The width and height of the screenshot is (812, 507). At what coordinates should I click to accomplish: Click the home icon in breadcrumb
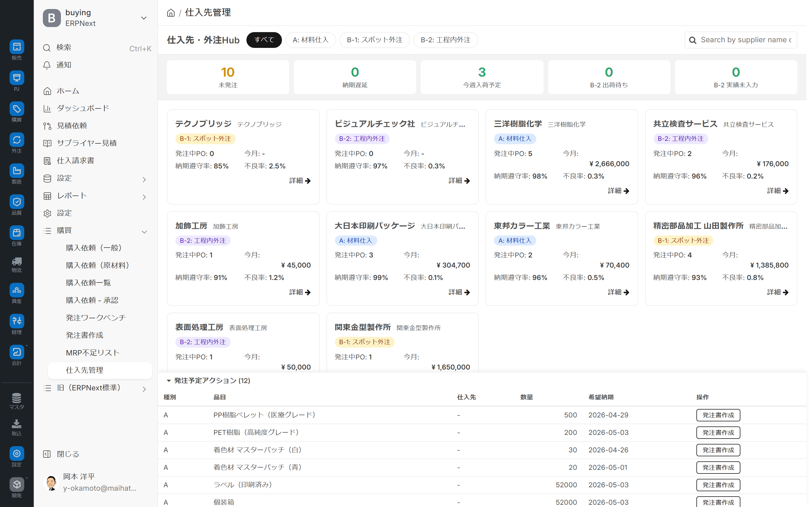tap(171, 13)
